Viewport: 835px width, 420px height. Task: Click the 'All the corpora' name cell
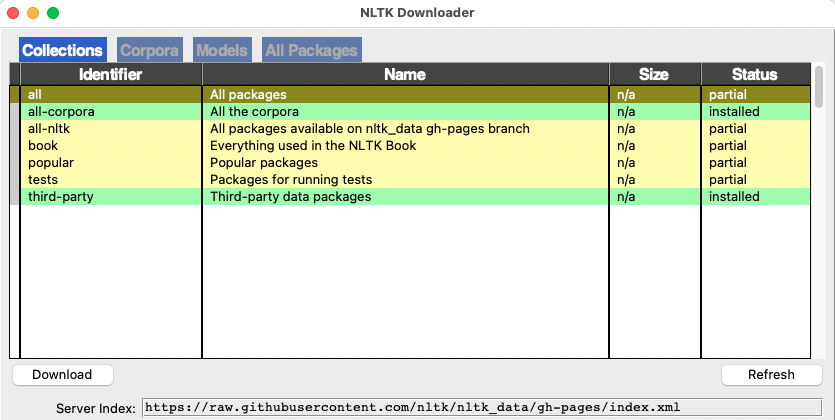(405, 112)
